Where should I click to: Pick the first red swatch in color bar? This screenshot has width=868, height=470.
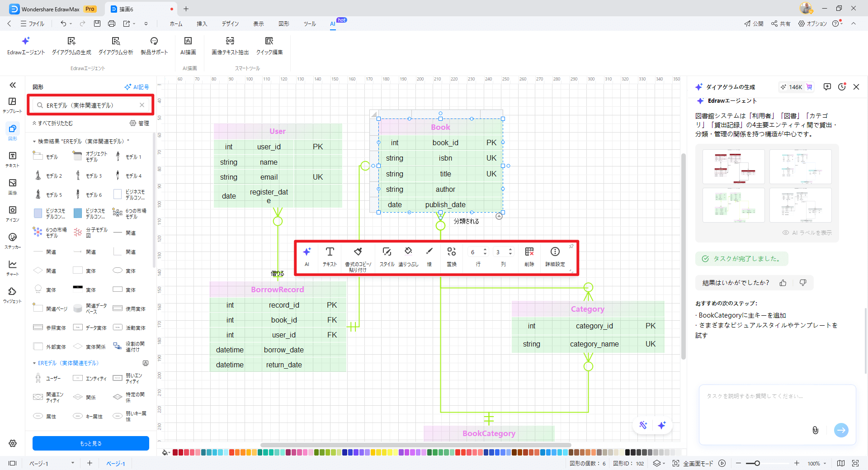click(175, 452)
